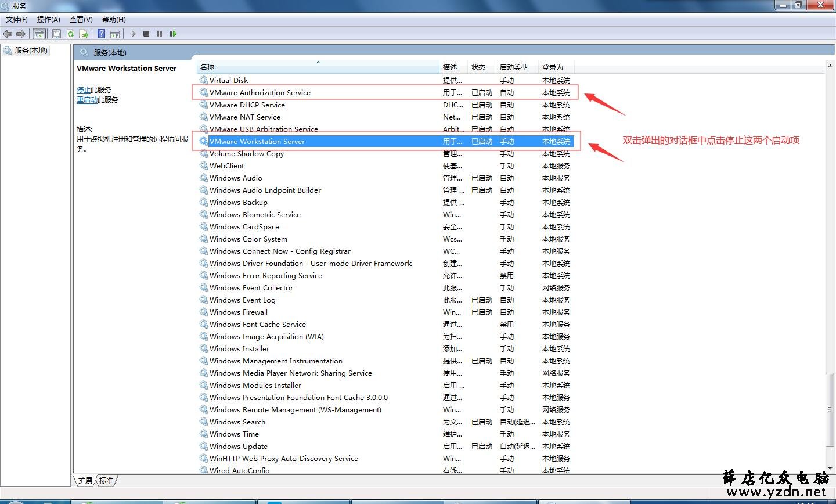Open Help with the blue question-mark icon
836x504 pixels.
point(102,34)
